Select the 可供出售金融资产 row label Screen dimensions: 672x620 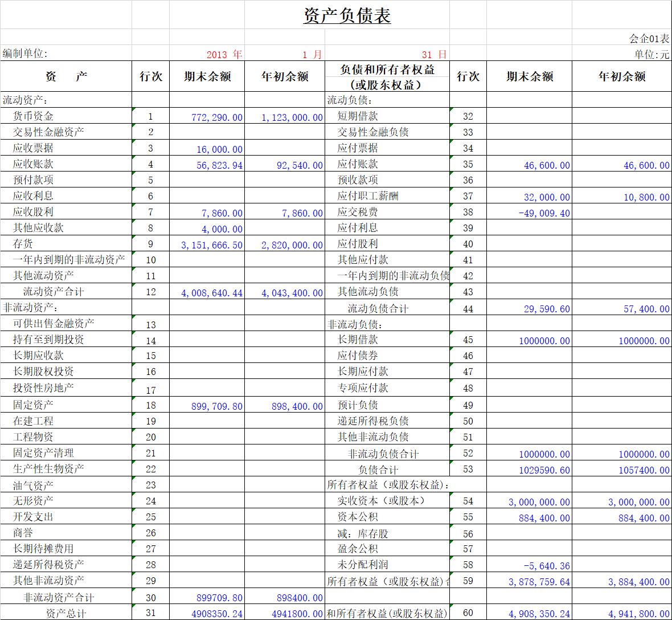coord(54,323)
